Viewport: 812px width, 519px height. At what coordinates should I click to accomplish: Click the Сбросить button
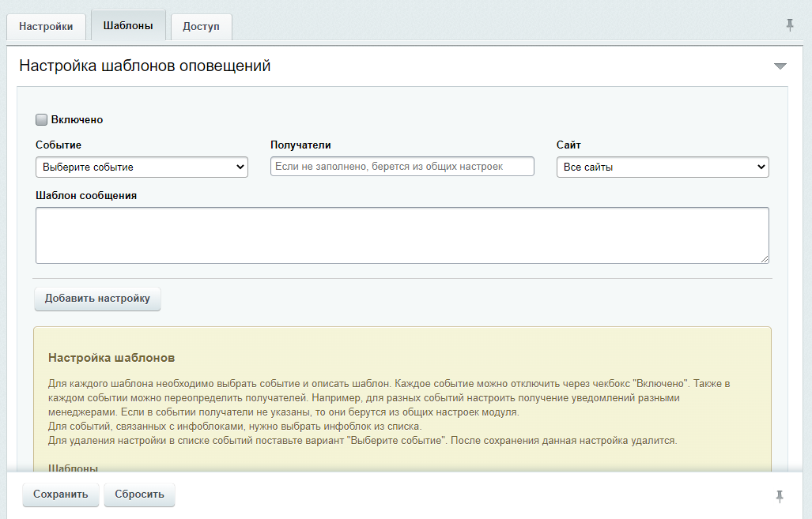tap(139, 495)
